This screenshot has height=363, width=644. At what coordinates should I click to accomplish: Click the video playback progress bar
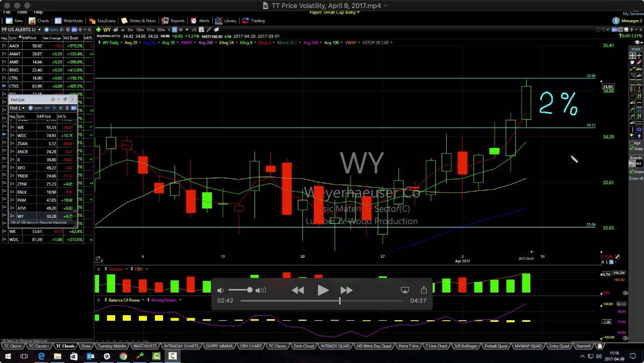321,301
